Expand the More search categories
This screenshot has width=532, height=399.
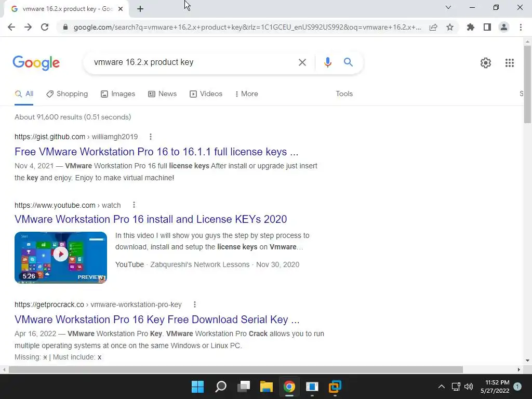(247, 94)
